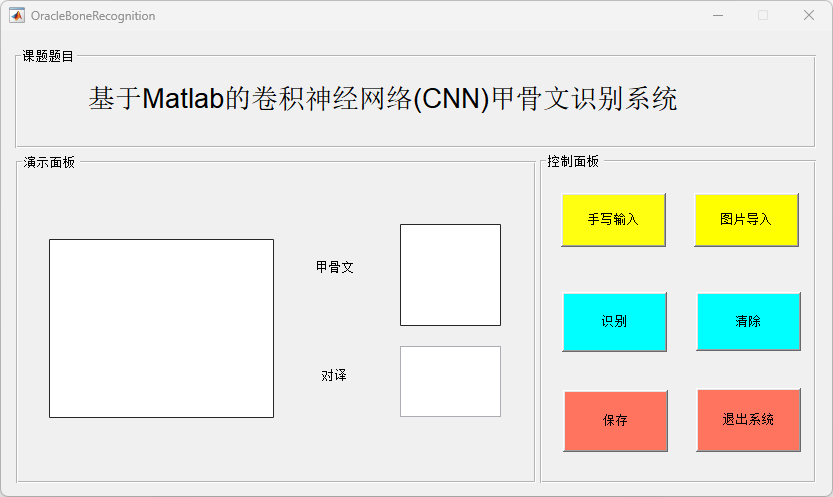
Task: Click the 演示面板 panel title
Action: 49,162
